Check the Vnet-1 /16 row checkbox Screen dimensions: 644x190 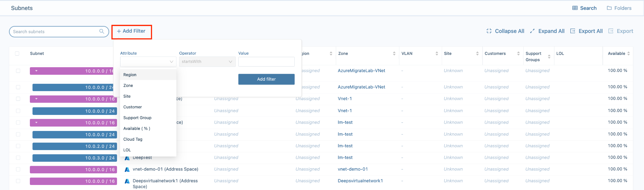(x=18, y=99)
